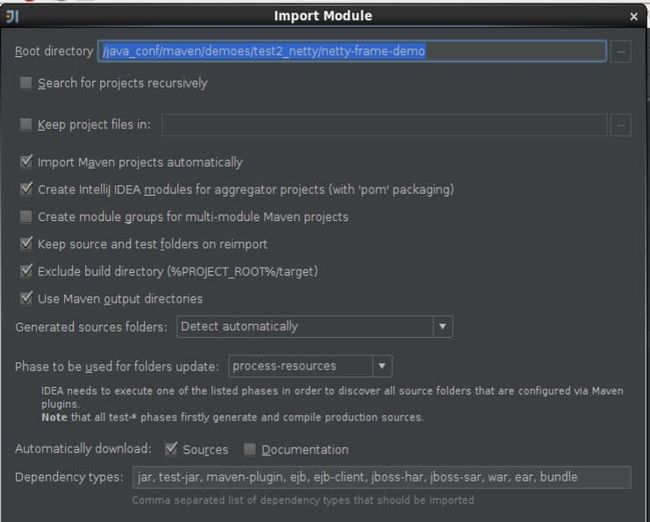
Task: Select the process-resources combo box
Action: pyautogui.click(x=310, y=366)
